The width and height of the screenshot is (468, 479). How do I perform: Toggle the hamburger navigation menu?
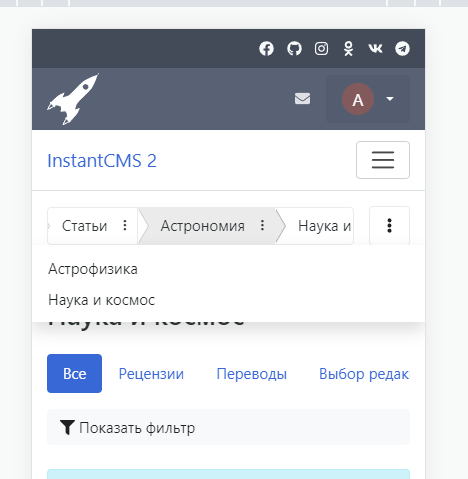pyautogui.click(x=383, y=160)
